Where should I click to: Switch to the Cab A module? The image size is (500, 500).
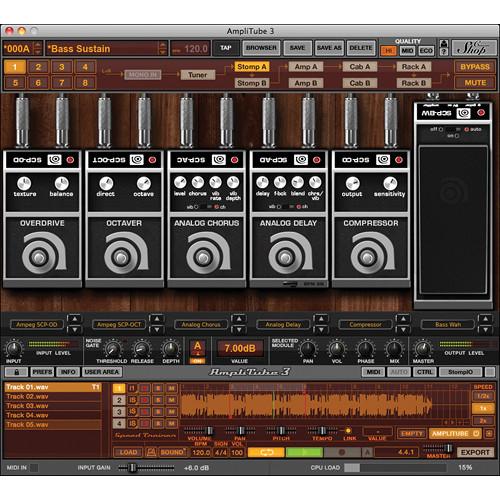[x=360, y=67]
